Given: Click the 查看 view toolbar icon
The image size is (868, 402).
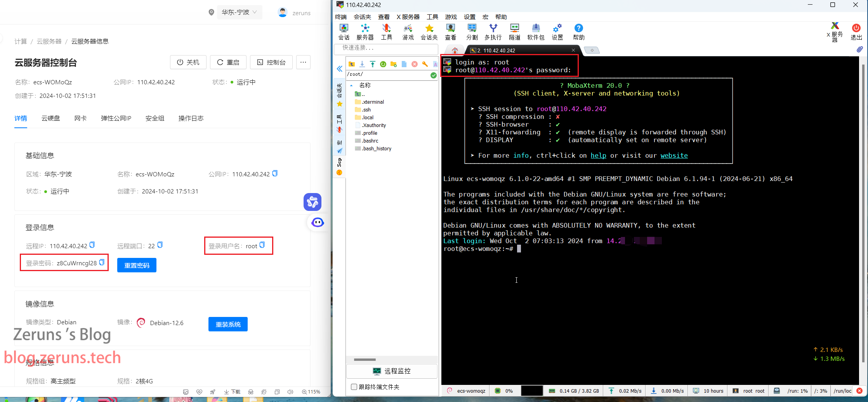Looking at the screenshot, I should click(450, 32).
